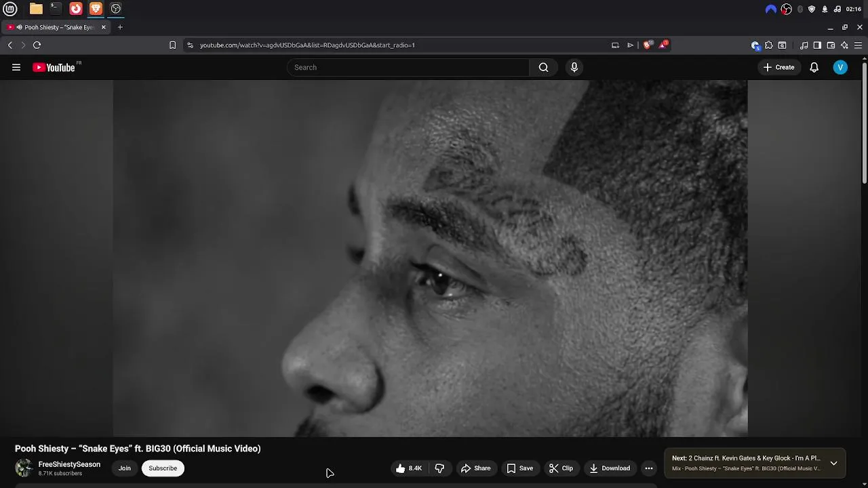Select the Pooh Shiesty YouTube tab
The height and width of the screenshot is (488, 868).
pyautogui.click(x=56, y=27)
